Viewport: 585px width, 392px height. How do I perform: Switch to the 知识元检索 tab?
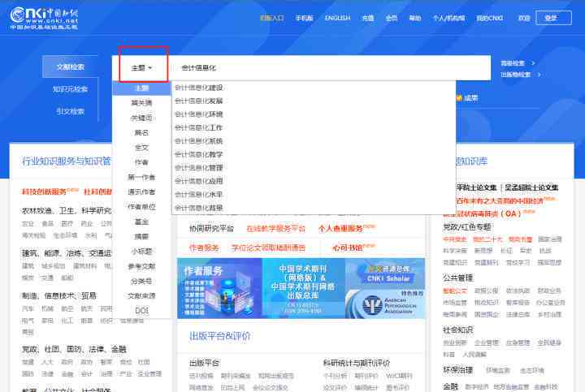point(70,89)
